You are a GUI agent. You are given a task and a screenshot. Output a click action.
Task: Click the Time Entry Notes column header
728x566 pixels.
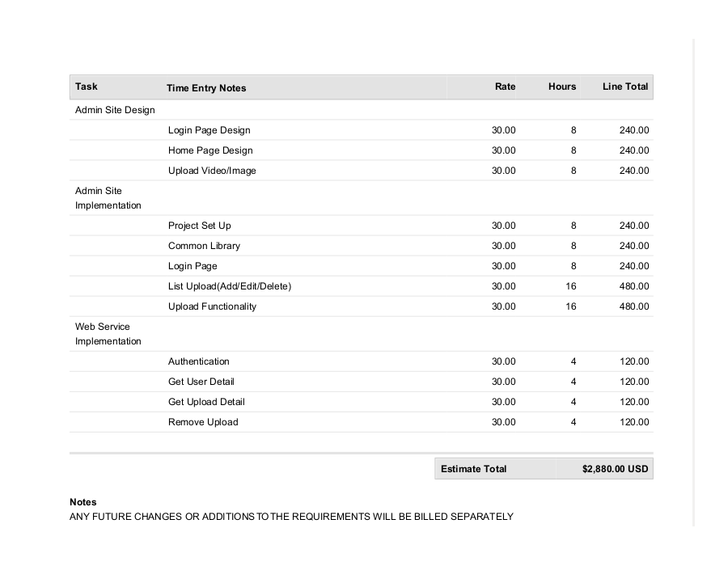pos(206,88)
